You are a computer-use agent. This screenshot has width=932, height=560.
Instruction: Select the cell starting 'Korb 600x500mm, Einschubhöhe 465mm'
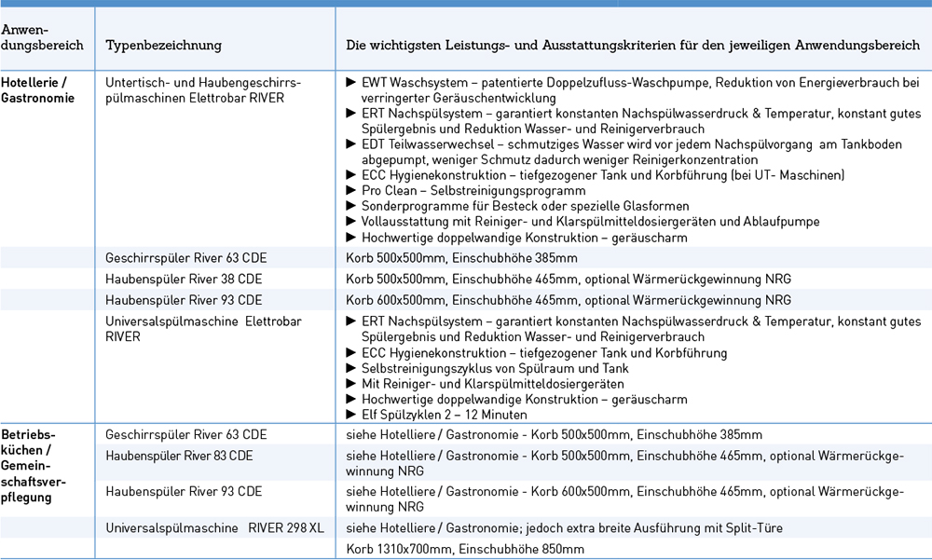569,300
